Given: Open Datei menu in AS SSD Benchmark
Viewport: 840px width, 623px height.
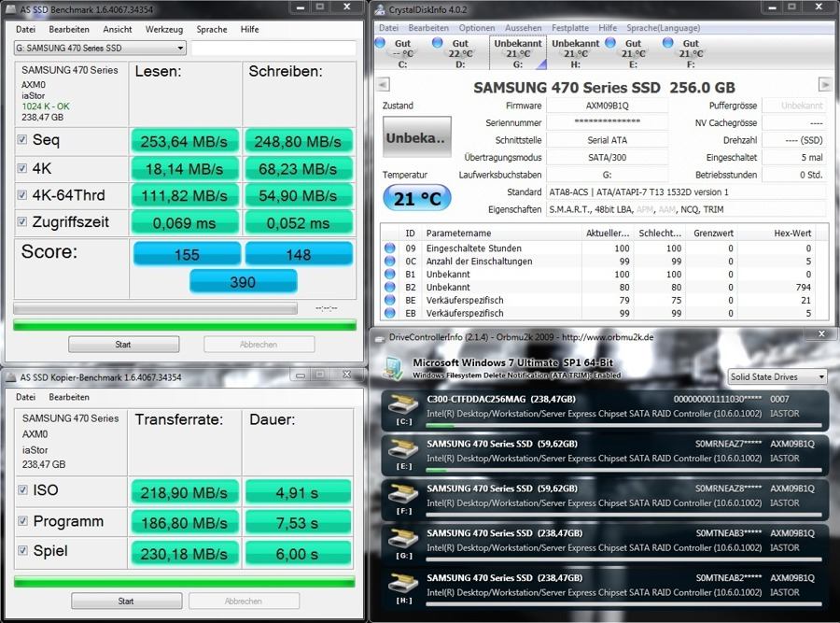Looking at the screenshot, I should click(x=26, y=30).
